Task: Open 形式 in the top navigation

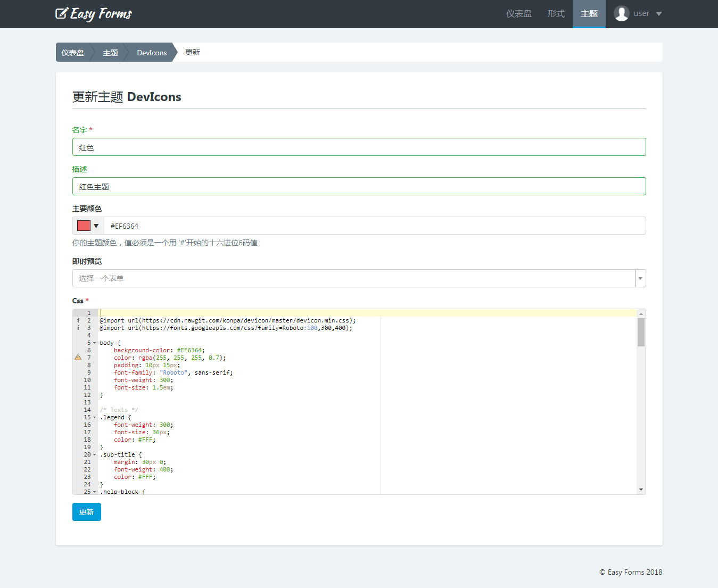Action: point(556,14)
